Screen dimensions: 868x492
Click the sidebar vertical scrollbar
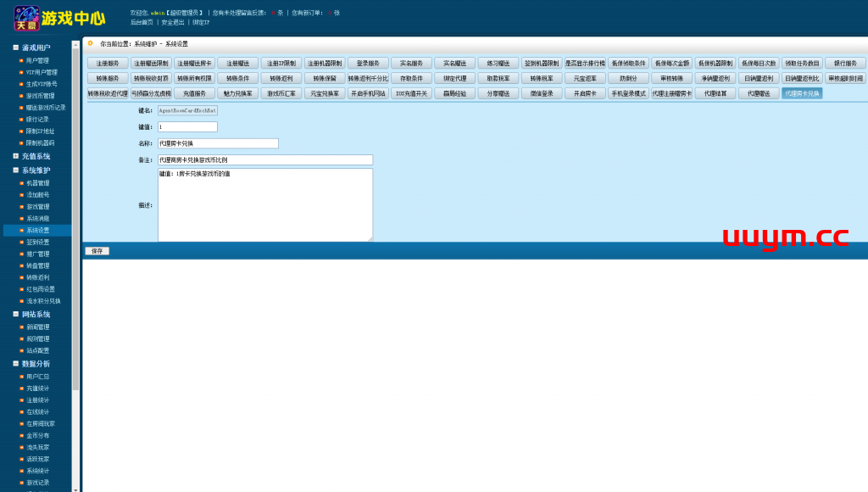click(75, 254)
